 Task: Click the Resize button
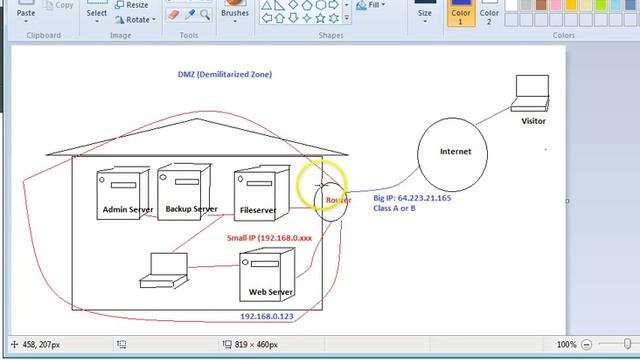131,5
